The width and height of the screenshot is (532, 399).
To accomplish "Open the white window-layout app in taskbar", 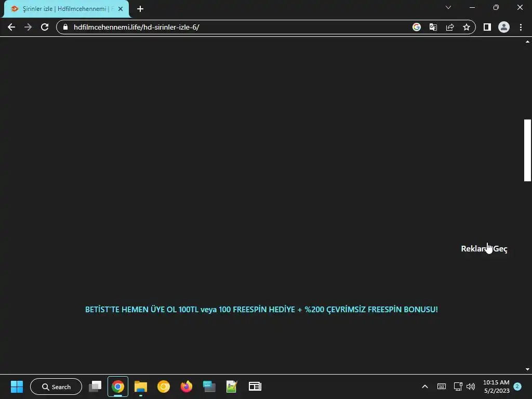I will (x=255, y=387).
